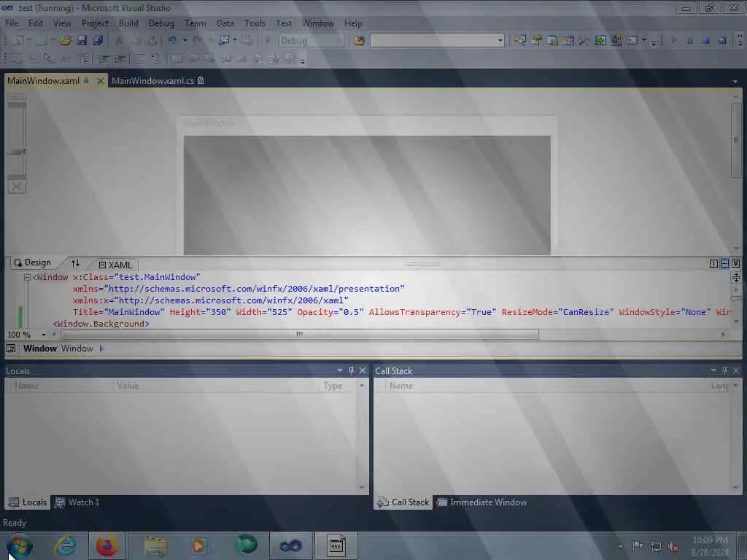
Task: Expand the text editor toolbar overflow options
Action: 303,61
